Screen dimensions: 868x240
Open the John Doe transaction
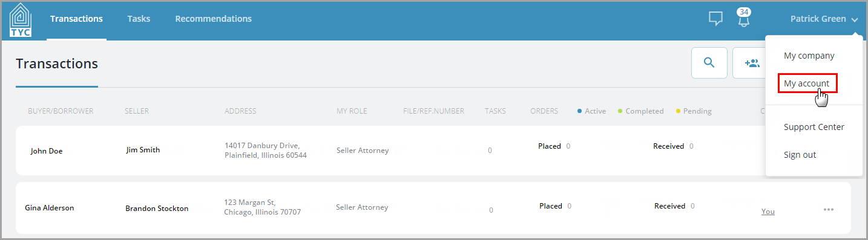point(47,151)
